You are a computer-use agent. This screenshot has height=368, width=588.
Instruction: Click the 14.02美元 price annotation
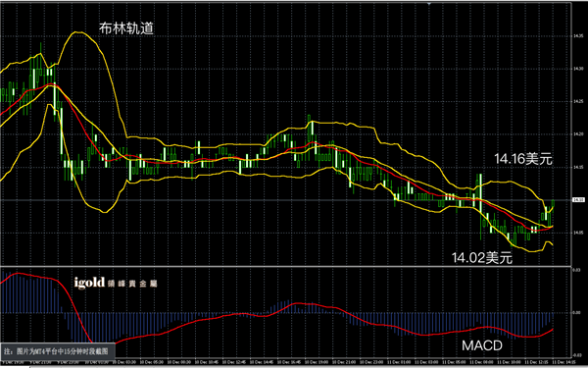click(x=482, y=258)
